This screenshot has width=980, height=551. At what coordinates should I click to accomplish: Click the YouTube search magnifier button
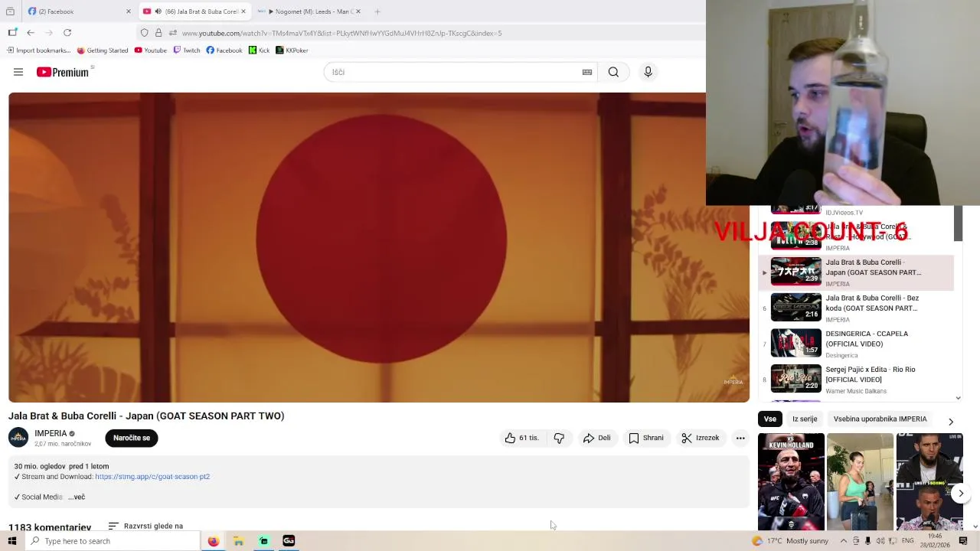[x=613, y=72]
